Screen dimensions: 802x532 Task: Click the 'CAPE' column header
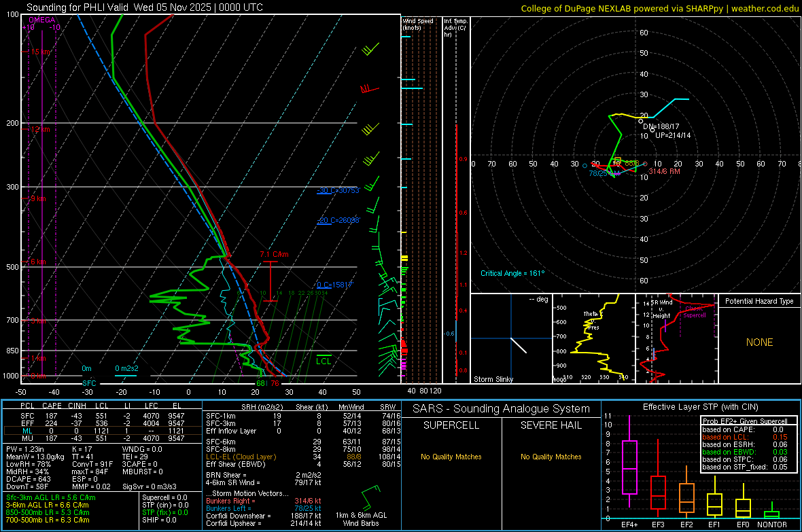(x=52, y=406)
